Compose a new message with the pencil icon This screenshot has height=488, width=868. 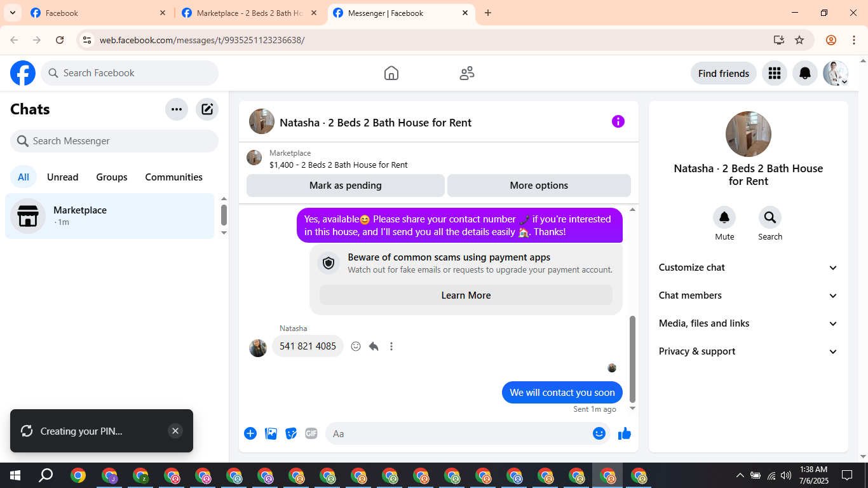[207, 109]
